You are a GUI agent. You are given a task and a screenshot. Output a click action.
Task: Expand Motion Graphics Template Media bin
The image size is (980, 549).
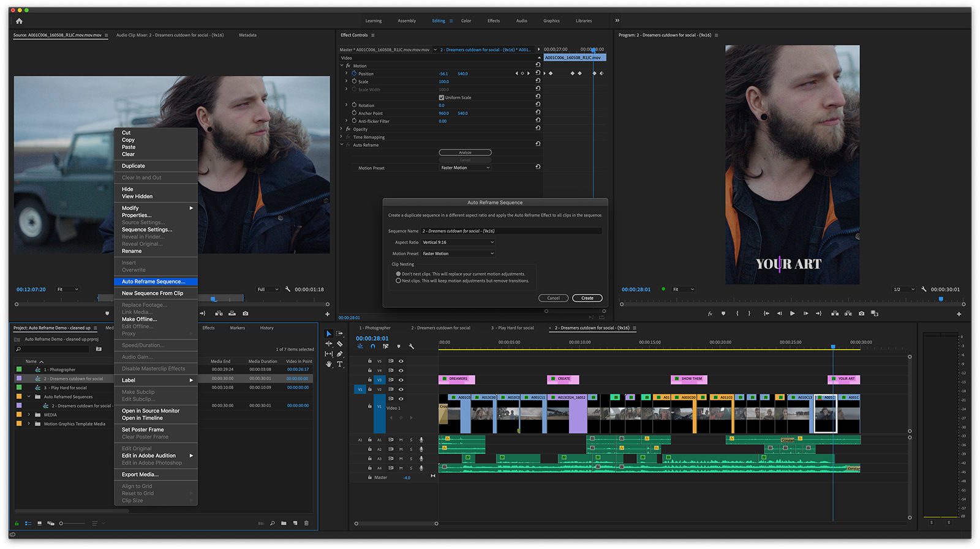[29, 424]
